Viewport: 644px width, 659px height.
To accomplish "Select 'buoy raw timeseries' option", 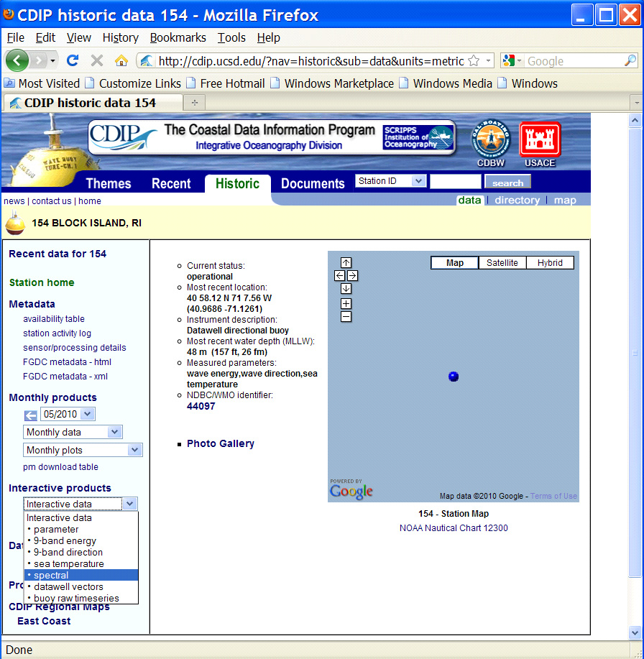I will click(81, 598).
